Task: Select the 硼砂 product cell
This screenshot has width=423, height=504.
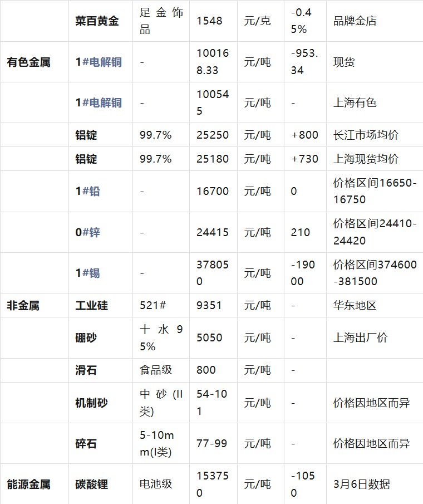Action: click(x=86, y=337)
